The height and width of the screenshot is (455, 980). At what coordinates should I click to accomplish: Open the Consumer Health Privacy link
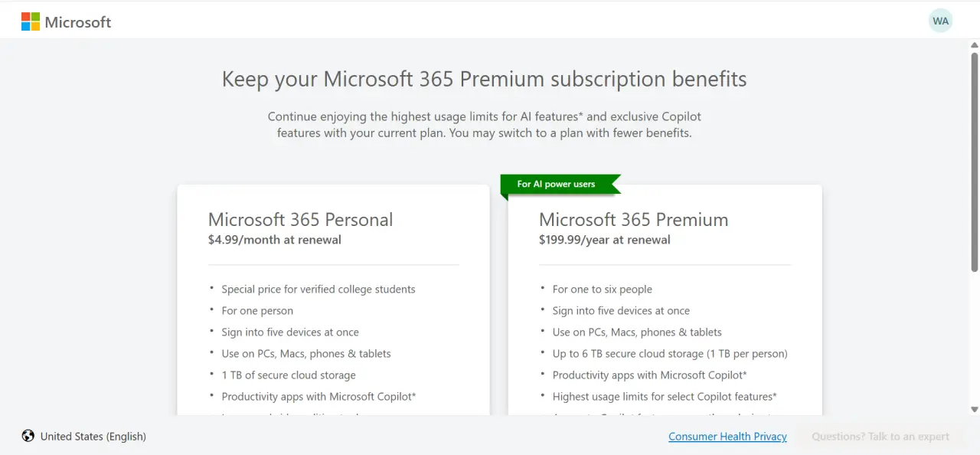click(727, 436)
